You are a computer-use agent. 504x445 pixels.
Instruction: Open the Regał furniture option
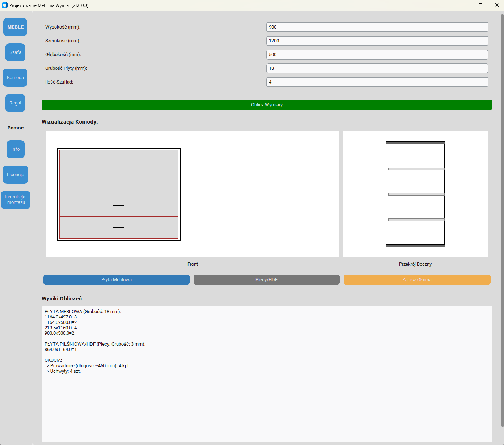click(x=15, y=103)
